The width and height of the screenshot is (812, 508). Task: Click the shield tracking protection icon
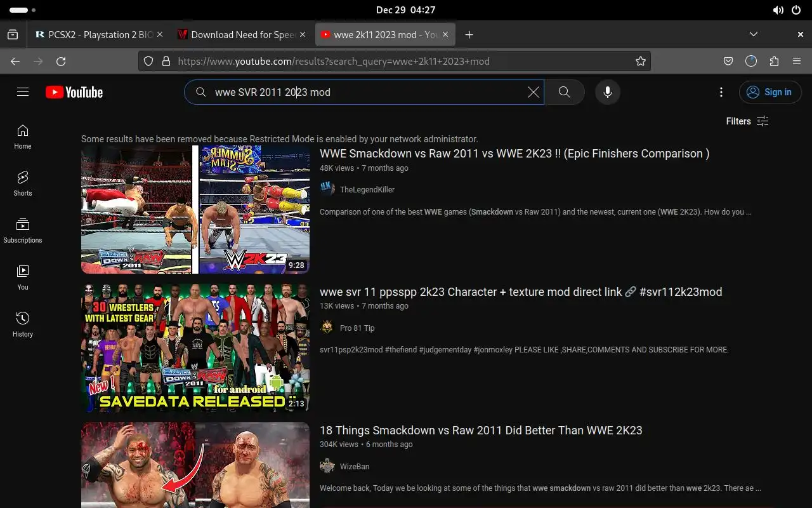point(148,62)
